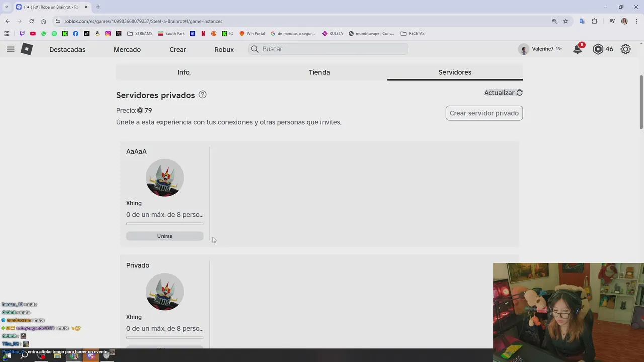Image resolution: width=644 pixels, height=362 pixels.
Task: Open the YouTube bookmark
Action: (33, 34)
